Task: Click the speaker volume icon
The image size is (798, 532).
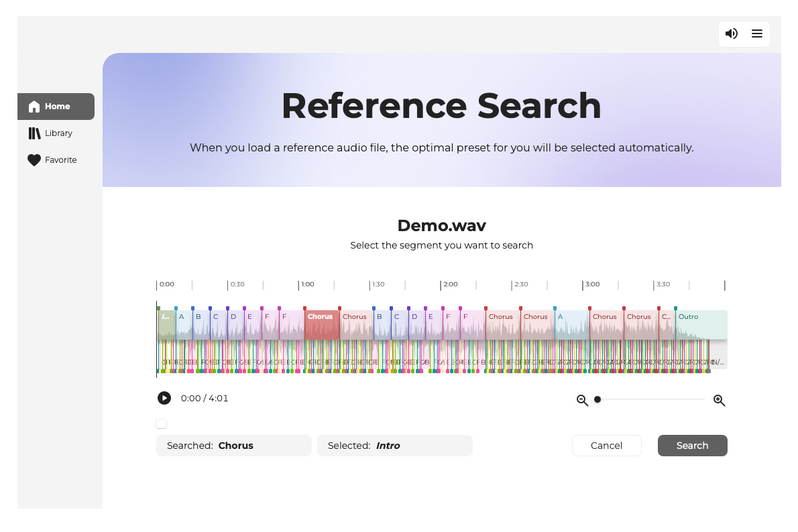Action: coord(732,34)
